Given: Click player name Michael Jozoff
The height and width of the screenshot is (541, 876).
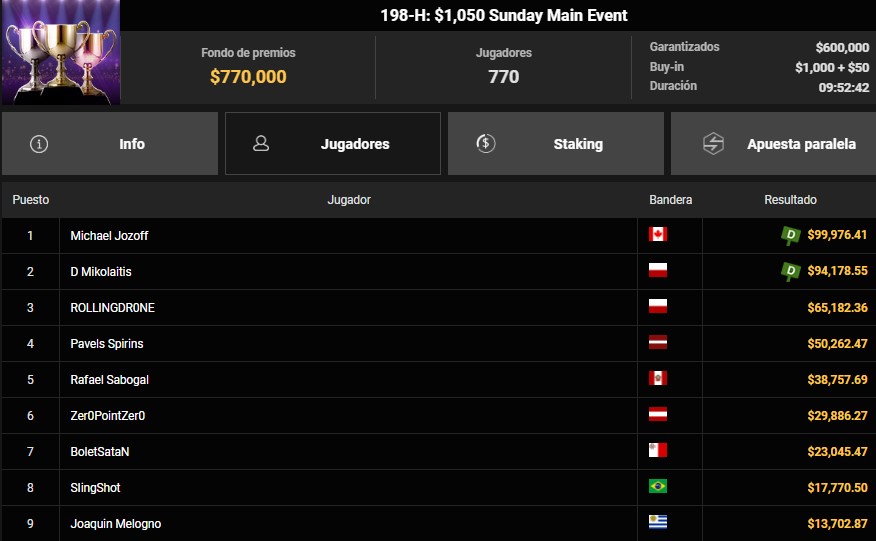Looking at the screenshot, I should coord(109,236).
